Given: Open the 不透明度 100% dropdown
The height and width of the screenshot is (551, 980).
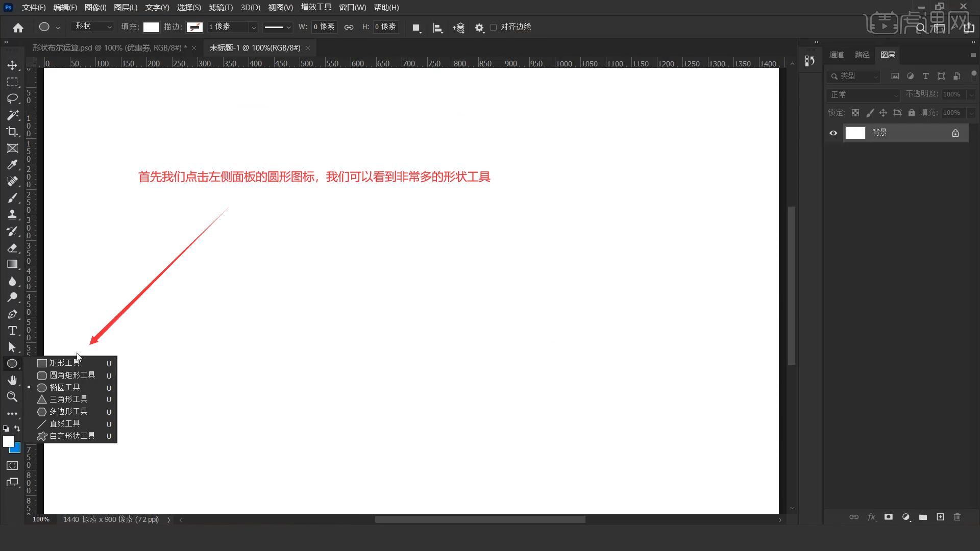Looking at the screenshot, I should pos(971,94).
